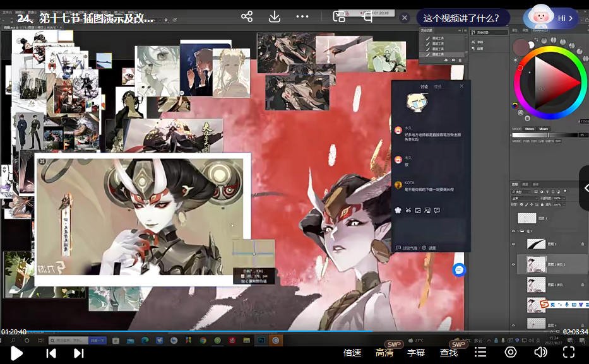Click the 高清 quality button in the player
The height and width of the screenshot is (364, 589).
(384, 352)
